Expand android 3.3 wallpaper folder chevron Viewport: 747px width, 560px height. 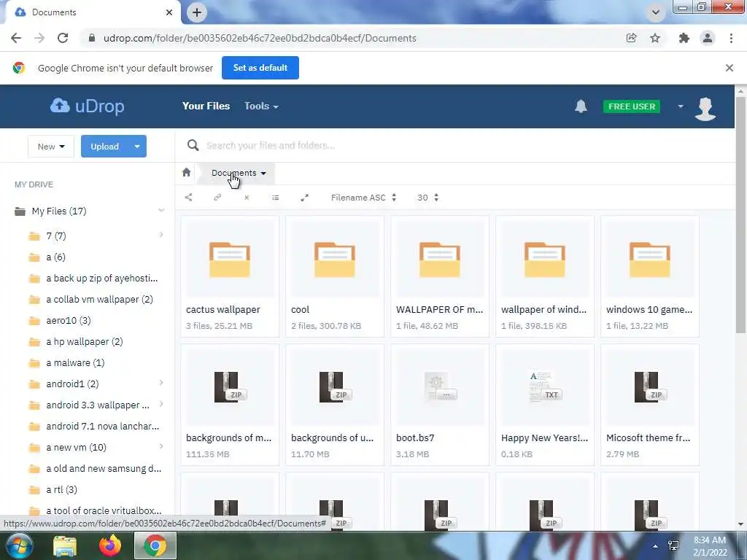pos(161,404)
